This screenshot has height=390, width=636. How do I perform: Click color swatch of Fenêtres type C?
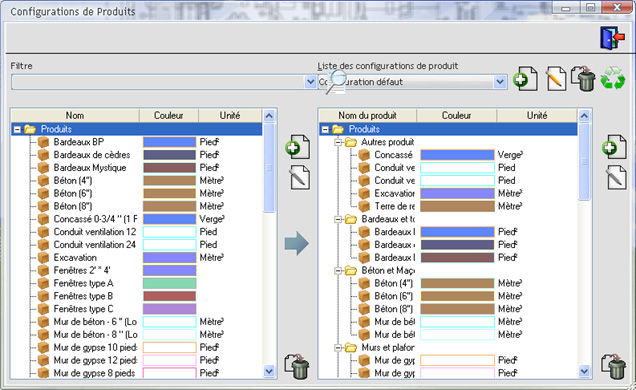pos(170,309)
